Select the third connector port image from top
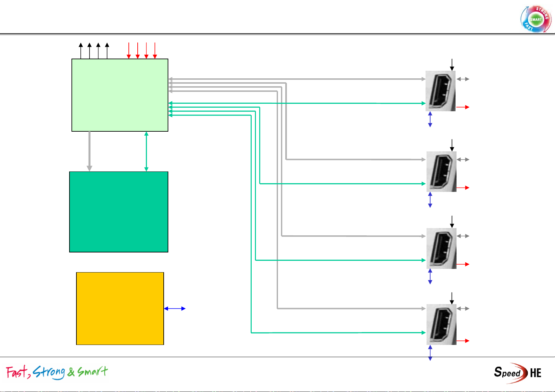The height and width of the screenshot is (392, 555). click(441, 248)
